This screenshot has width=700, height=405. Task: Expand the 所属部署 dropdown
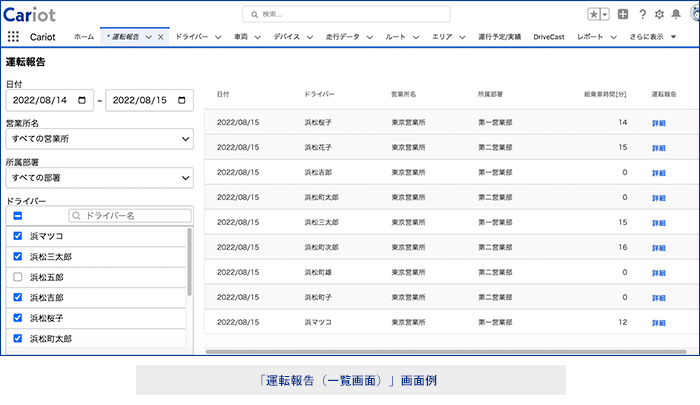pos(99,178)
